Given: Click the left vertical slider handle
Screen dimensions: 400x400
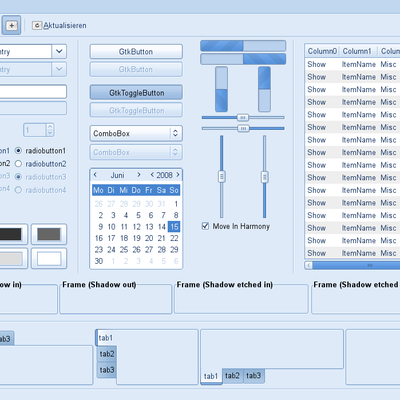Looking at the screenshot, I should coord(222,176).
